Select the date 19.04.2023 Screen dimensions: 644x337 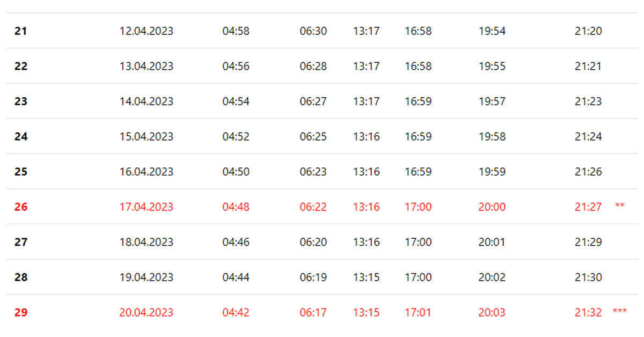pyautogui.click(x=147, y=277)
